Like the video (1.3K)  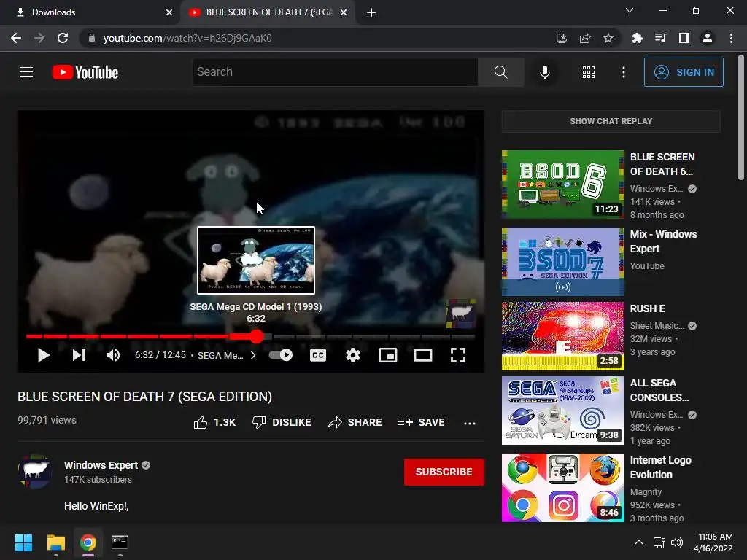tap(214, 422)
